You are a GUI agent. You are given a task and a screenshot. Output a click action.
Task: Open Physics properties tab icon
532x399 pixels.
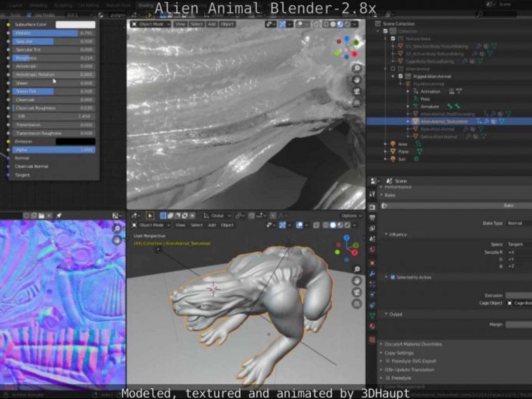pos(372,295)
